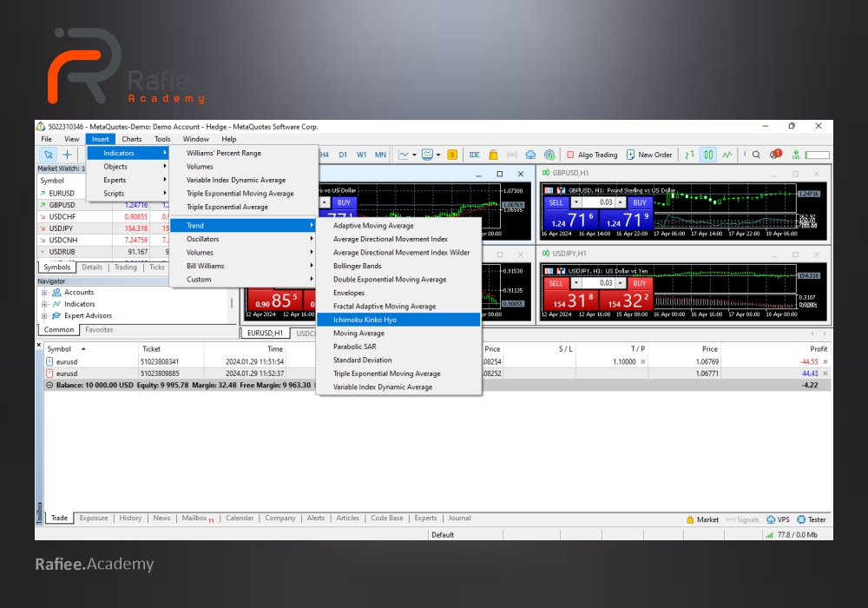Expand the Oscillators submenu
Image resolution: width=868 pixels, height=608 pixels.
[x=243, y=239]
